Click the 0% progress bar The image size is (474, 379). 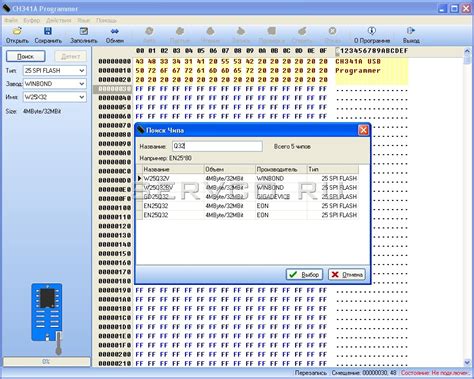[47, 361]
